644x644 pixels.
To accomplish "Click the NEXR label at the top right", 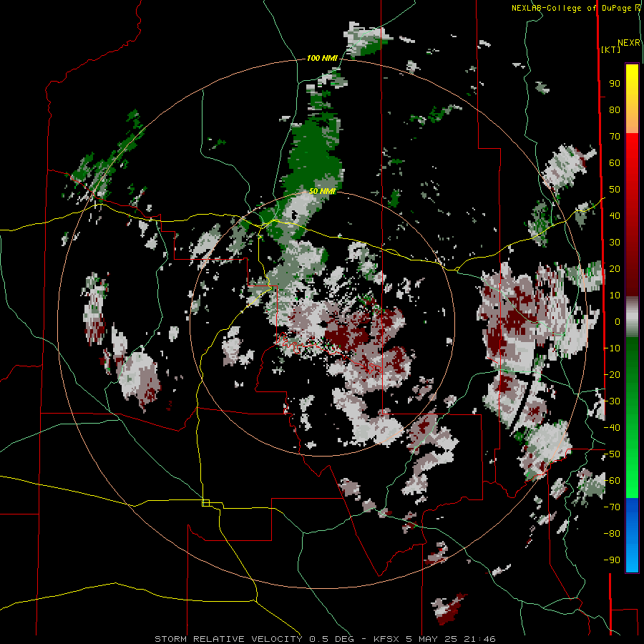I will [x=629, y=43].
